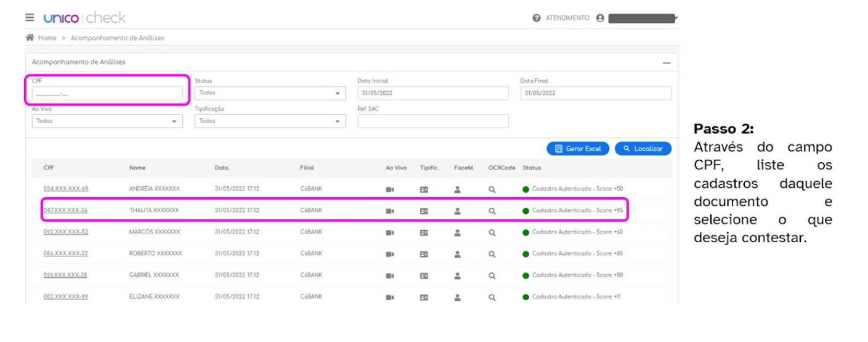Open CPF link 086.XXX.XXX-22
Screen dimensions: 868x342
point(65,253)
